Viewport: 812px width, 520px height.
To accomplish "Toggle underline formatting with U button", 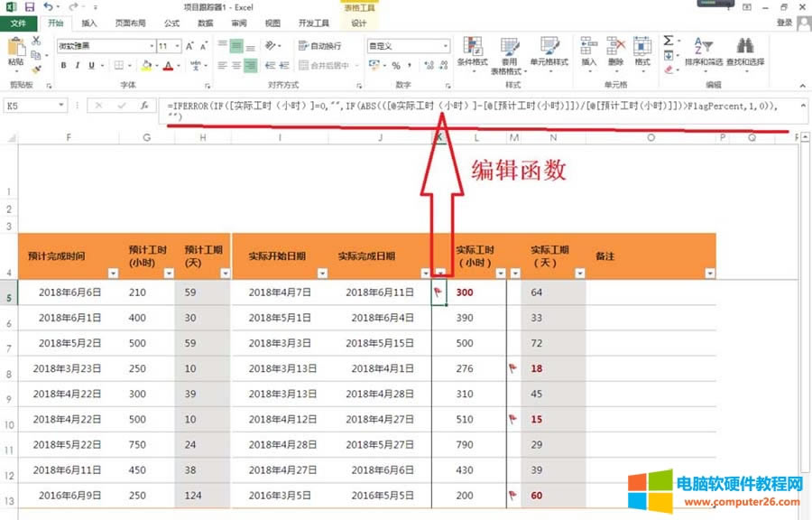I will coord(89,65).
